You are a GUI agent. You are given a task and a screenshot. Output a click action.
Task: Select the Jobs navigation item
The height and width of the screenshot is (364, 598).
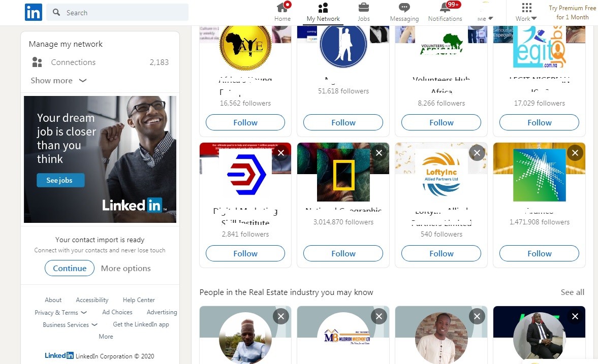(x=363, y=11)
